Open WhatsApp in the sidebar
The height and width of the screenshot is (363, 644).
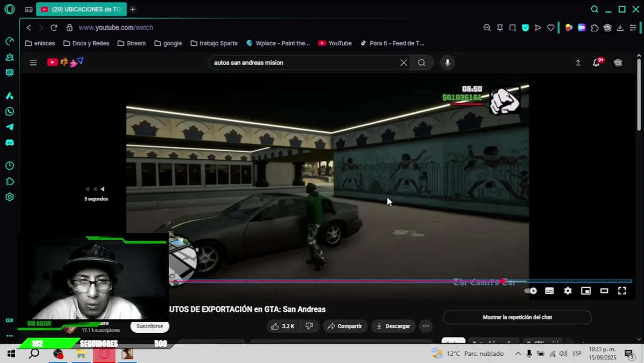tap(9, 111)
